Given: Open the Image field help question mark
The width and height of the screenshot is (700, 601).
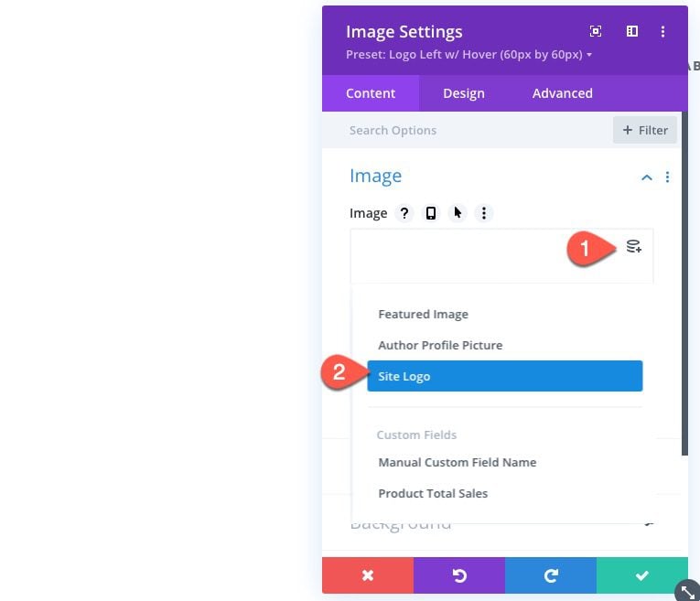Looking at the screenshot, I should (404, 213).
